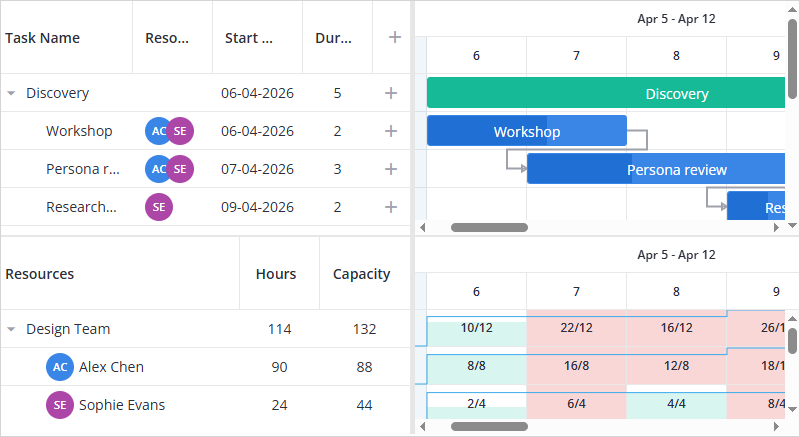Screen dimensions: 800x437
Task: Select the Sophie Evans resource name
Action: point(122,405)
